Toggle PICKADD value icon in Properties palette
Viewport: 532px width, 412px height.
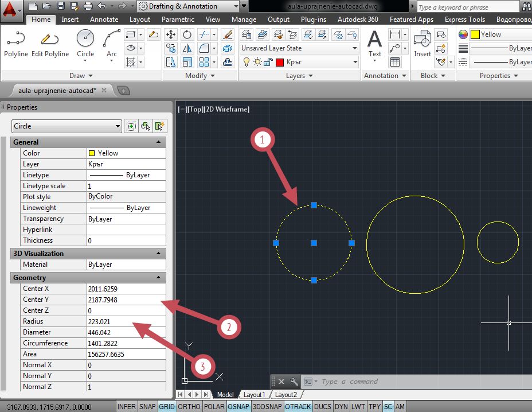131,126
